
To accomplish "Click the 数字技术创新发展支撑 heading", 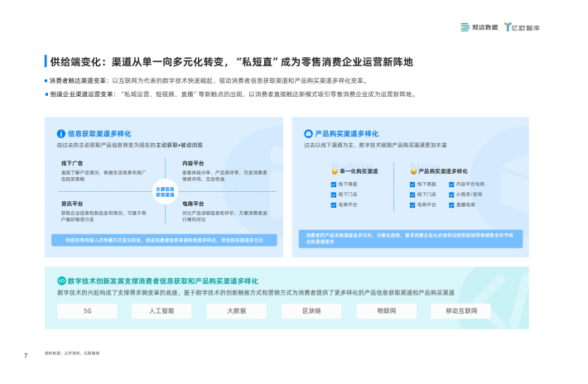I will (x=163, y=281).
